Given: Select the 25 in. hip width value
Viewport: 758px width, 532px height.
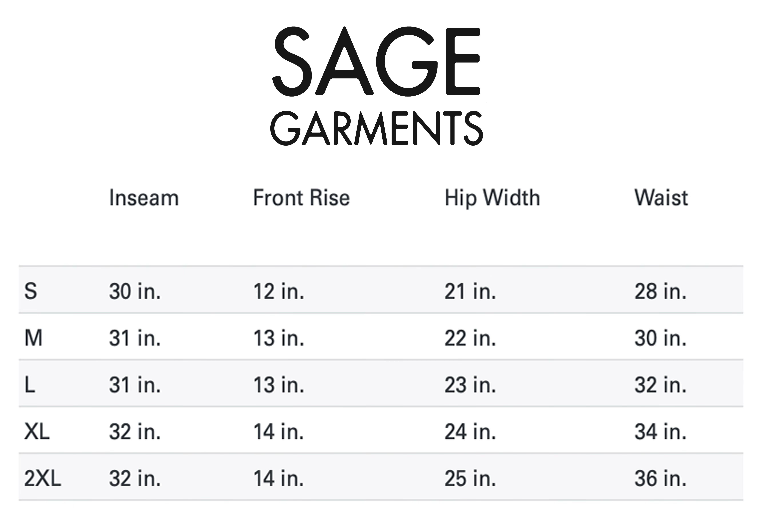Looking at the screenshot, I should point(470,478).
